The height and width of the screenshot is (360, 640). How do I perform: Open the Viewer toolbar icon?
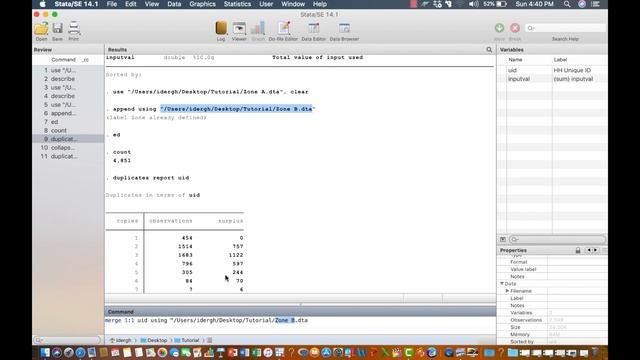coord(239,28)
